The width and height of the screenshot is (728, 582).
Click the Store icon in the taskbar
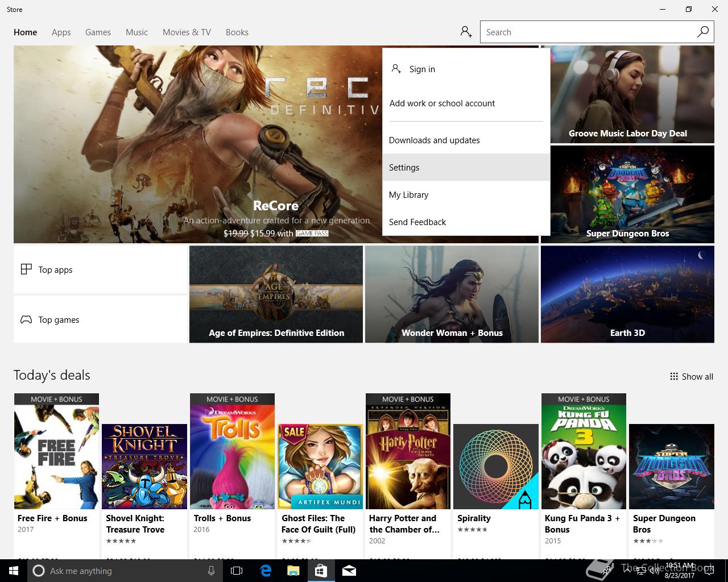click(x=321, y=571)
